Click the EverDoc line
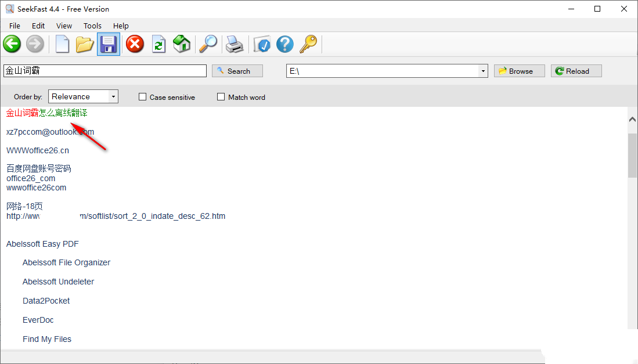Viewport: 638px width, 364px height. point(38,320)
